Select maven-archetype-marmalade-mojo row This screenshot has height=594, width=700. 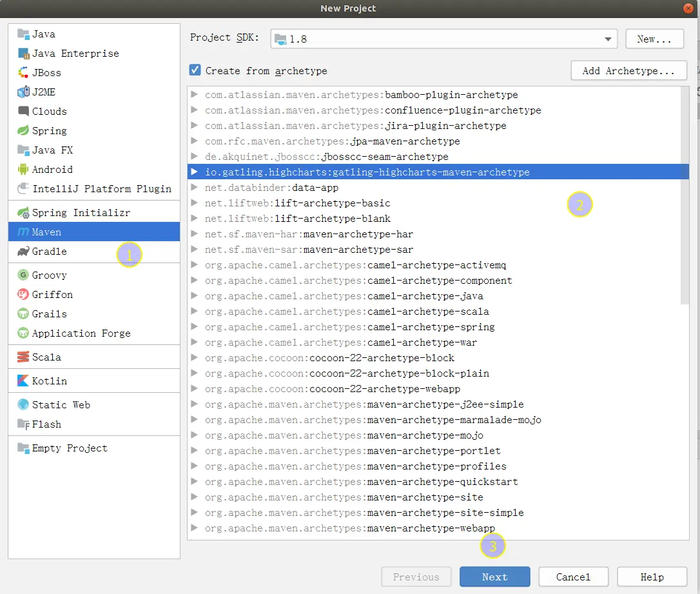tap(434, 419)
